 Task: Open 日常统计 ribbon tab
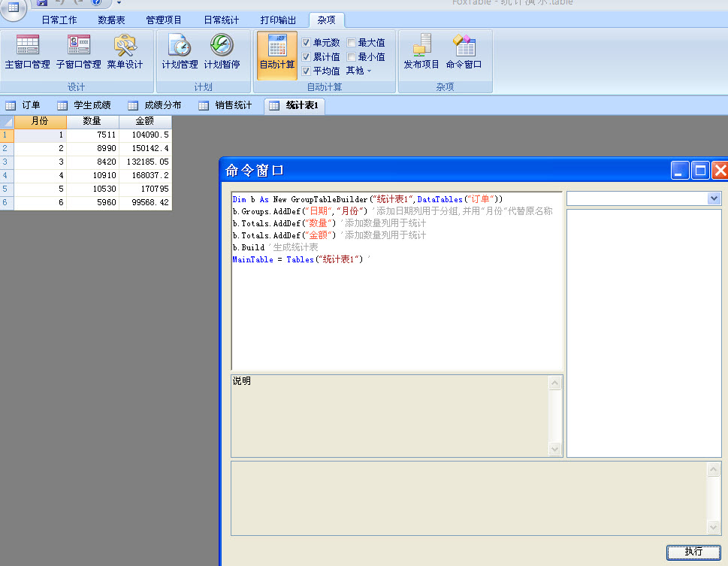coord(222,20)
